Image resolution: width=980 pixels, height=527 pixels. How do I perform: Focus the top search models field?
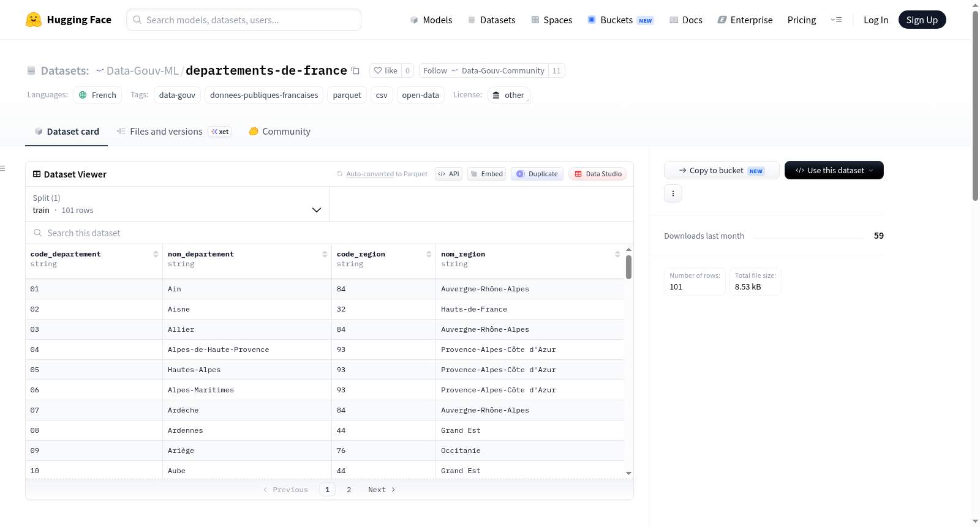pos(244,20)
